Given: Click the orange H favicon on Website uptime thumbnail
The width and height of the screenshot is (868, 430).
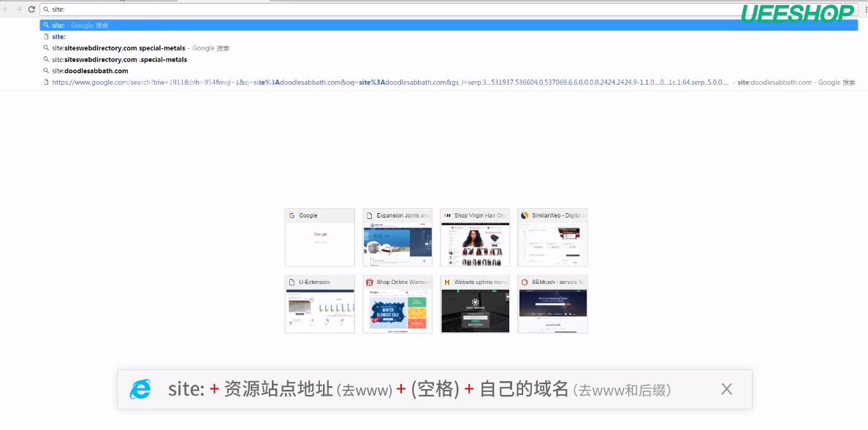Looking at the screenshot, I should [446, 281].
